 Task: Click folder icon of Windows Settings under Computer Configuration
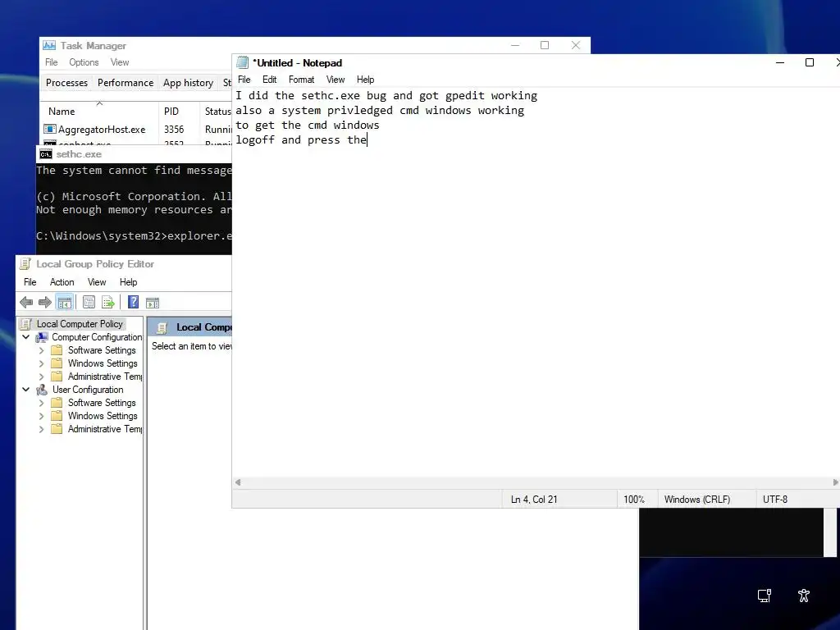coord(57,363)
